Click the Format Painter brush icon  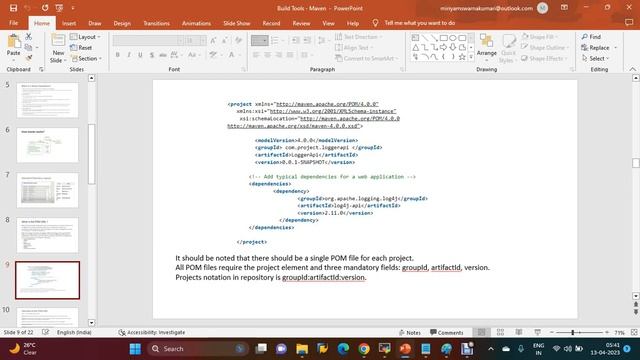[x=29, y=58]
